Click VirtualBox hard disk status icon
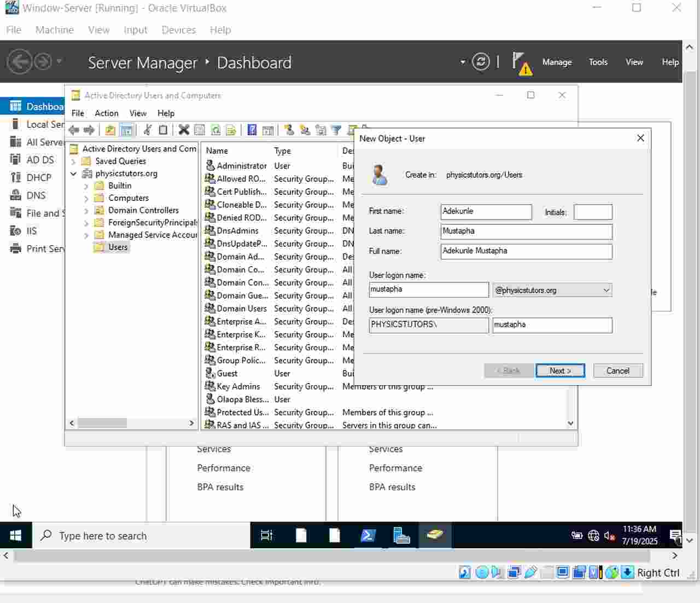700x603 pixels. pos(465,572)
